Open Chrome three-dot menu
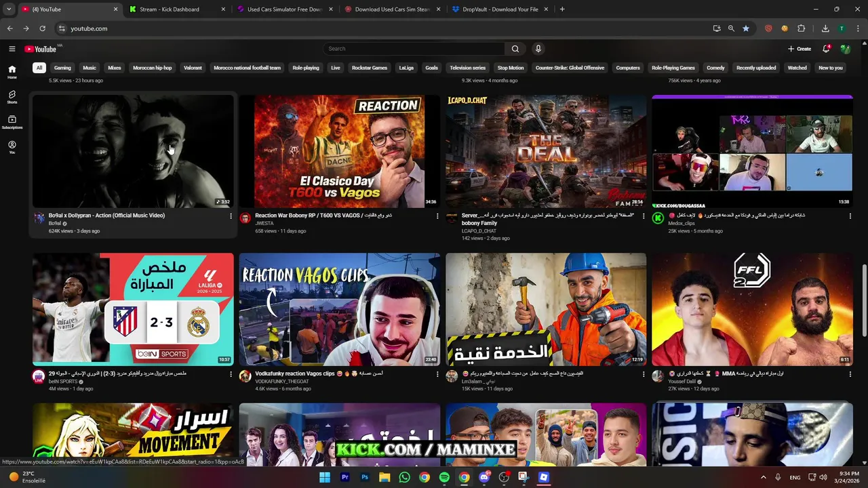This screenshot has width=868, height=488. click(x=858, y=28)
